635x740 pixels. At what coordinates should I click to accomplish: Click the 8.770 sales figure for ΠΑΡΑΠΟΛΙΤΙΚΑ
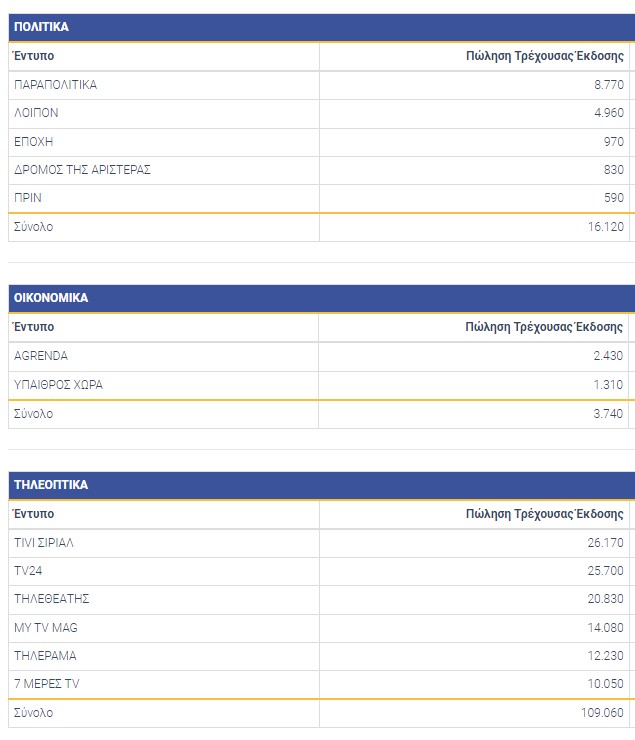(609, 85)
